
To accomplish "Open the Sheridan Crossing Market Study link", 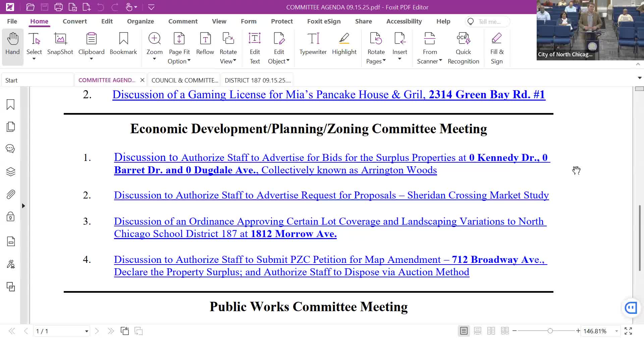I will coord(331,195).
